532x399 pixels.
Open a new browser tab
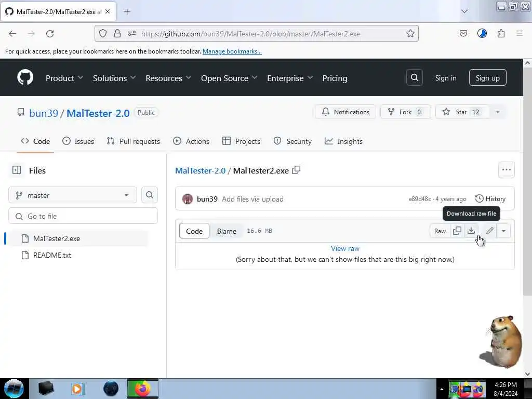coord(127,12)
